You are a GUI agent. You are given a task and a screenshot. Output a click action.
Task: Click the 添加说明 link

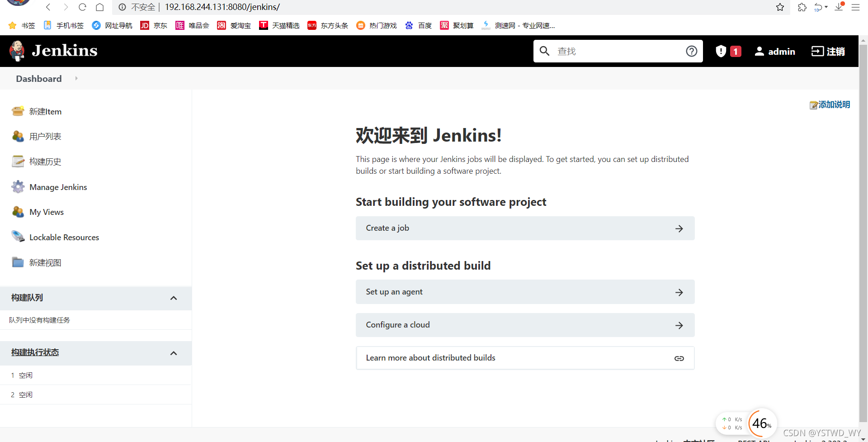(x=834, y=105)
